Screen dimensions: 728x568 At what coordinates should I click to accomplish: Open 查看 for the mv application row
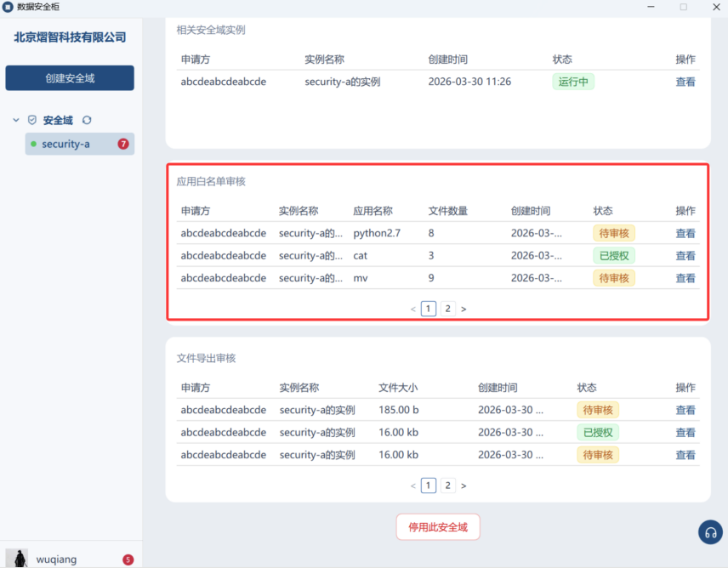(x=685, y=278)
